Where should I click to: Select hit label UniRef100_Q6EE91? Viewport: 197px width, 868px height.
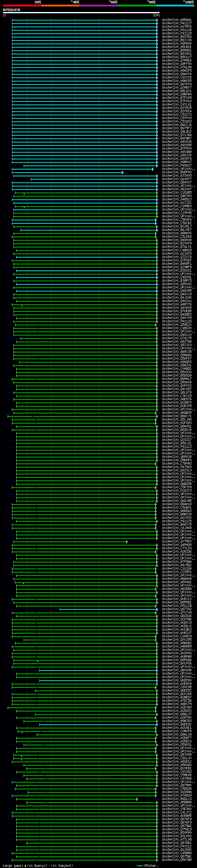click(176, 725)
